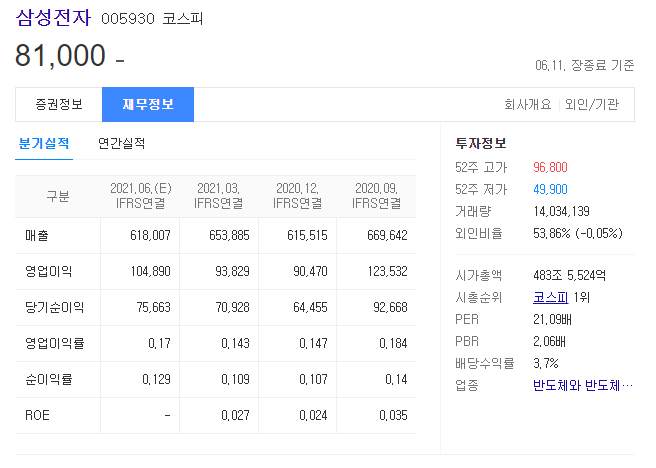Image resolution: width=656 pixels, height=468 pixels.
Task: Open the 반도체와 반도체 industry link
Action: 583,385
